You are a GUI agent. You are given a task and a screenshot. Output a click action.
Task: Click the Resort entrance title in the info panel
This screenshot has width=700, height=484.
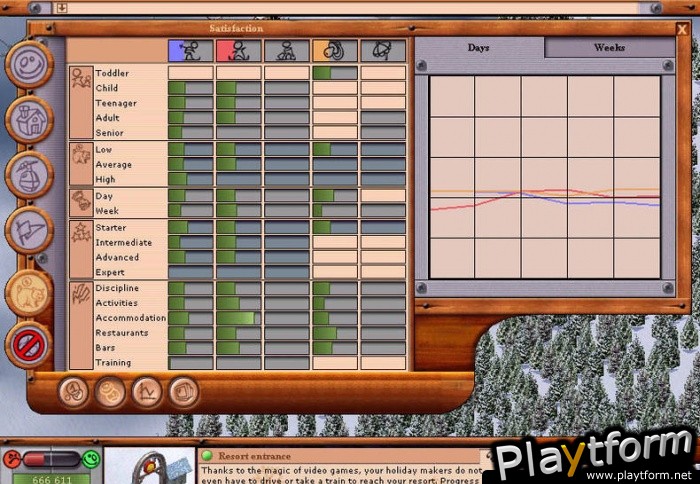click(254, 456)
